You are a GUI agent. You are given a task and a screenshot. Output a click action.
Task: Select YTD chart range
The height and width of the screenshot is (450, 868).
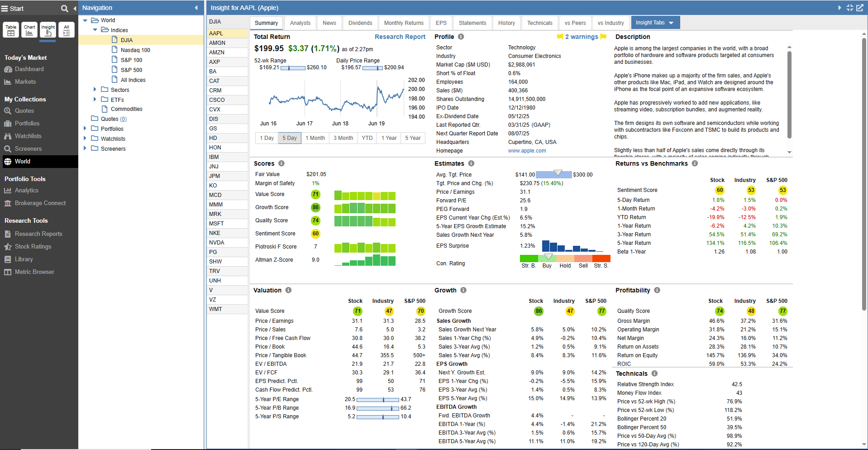pyautogui.click(x=367, y=138)
